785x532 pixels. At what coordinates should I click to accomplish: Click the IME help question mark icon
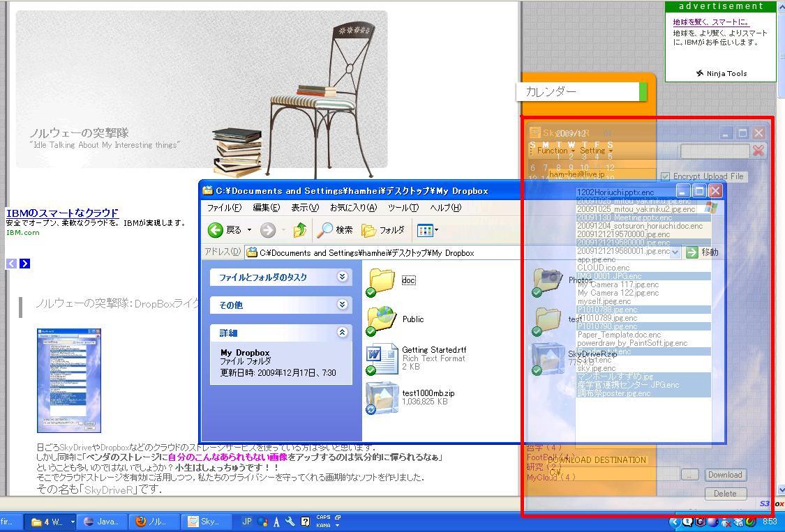[305, 522]
